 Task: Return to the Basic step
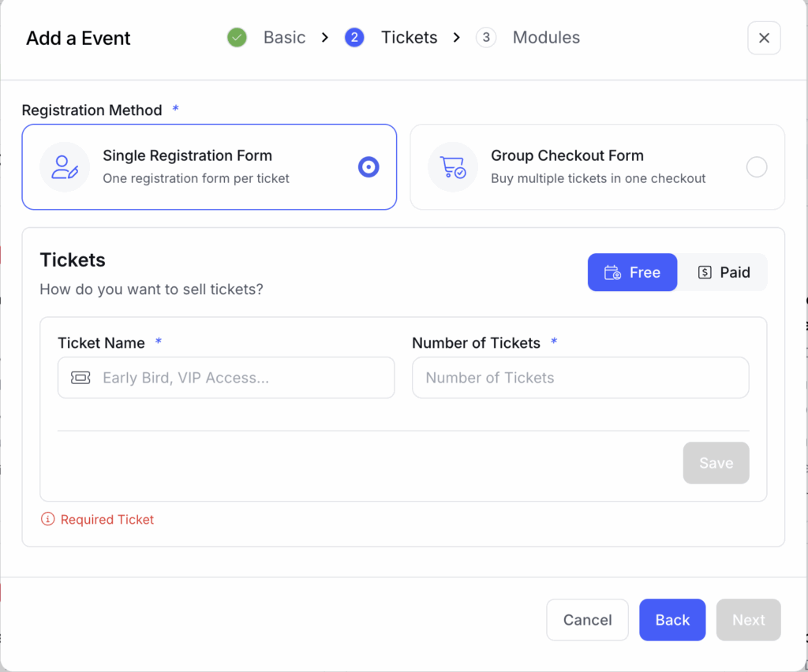pos(284,37)
